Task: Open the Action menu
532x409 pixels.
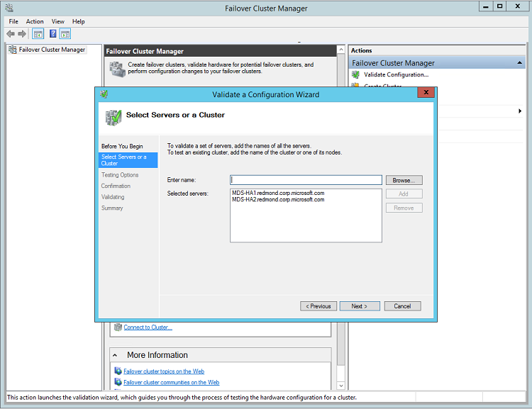Action: point(35,21)
